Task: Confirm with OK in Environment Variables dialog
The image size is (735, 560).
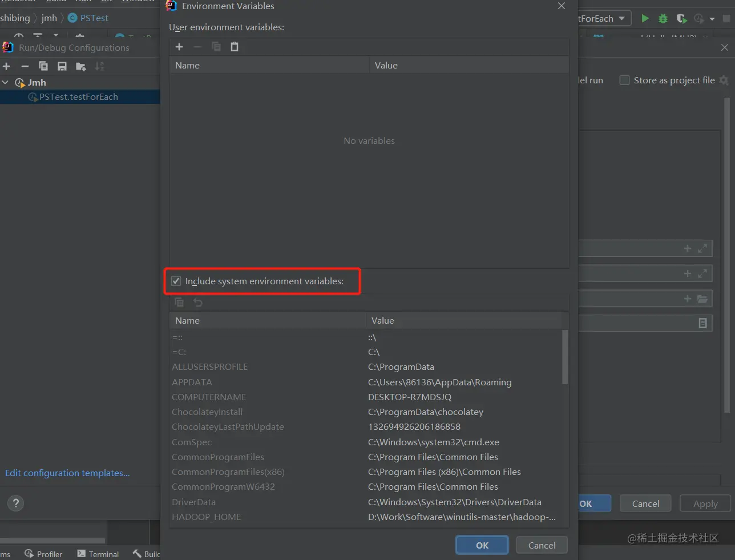Action: point(482,545)
